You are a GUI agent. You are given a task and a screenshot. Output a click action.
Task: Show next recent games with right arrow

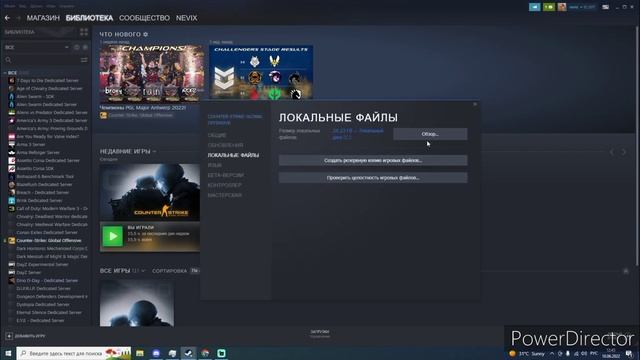tap(624, 152)
